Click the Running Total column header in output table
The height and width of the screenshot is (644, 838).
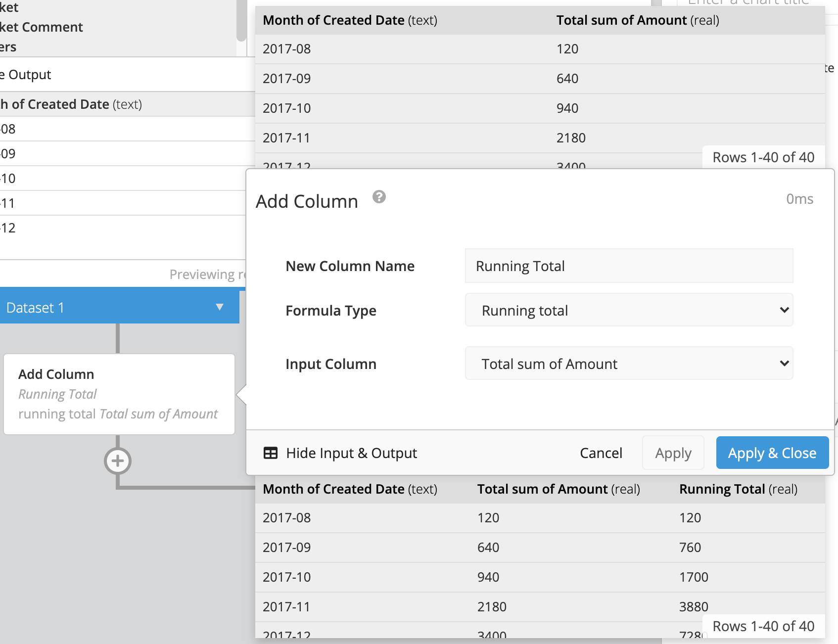pos(738,489)
